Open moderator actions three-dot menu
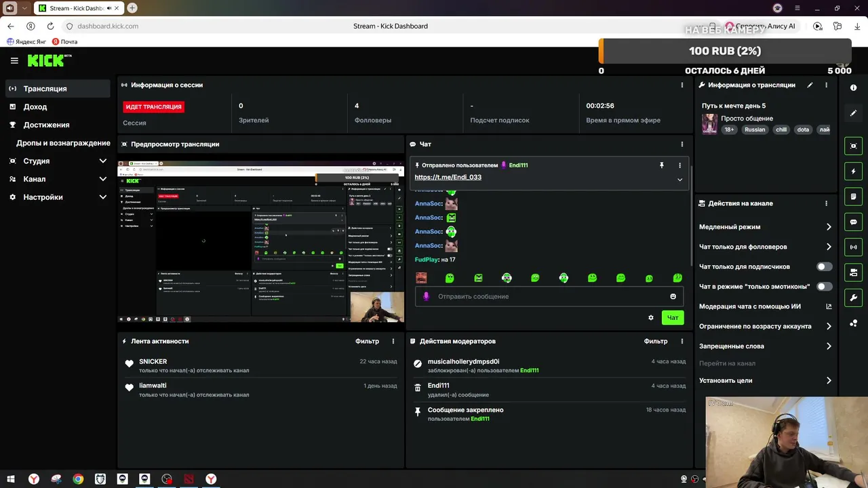This screenshot has width=868, height=488. [x=682, y=341]
